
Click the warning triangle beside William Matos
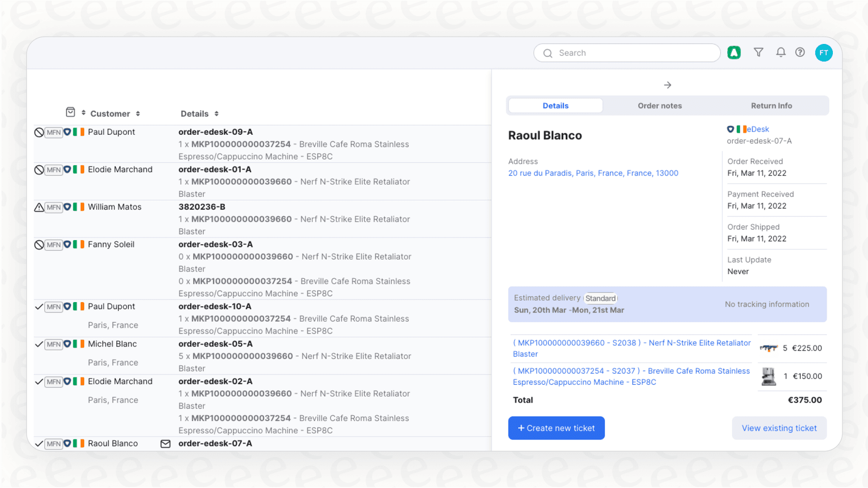coord(39,207)
